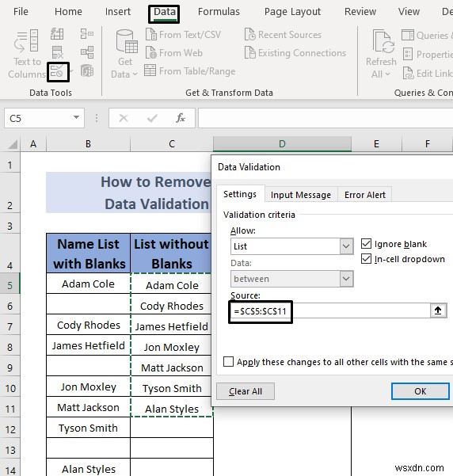
Task: Toggle the Ignore blank checkbox
Action: click(x=366, y=243)
